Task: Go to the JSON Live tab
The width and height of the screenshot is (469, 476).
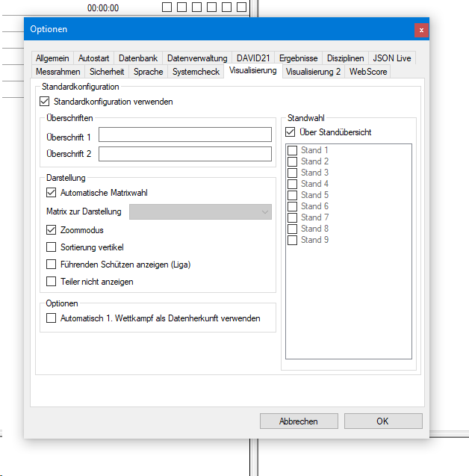Action: click(391, 58)
